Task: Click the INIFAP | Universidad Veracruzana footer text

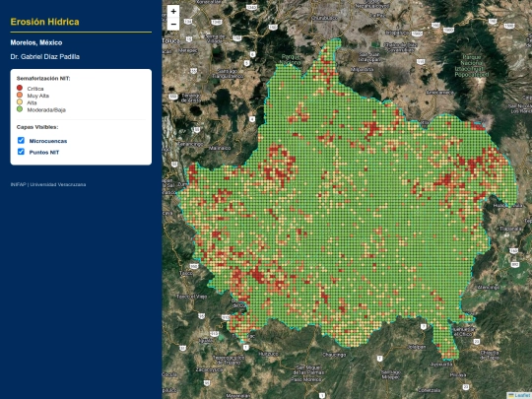Action: (x=48, y=184)
